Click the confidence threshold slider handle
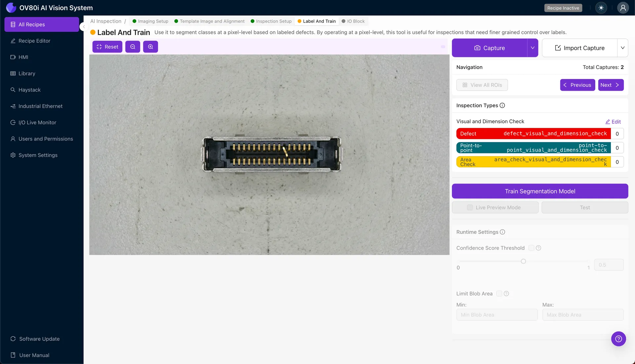The height and width of the screenshot is (364, 635). 523,262
